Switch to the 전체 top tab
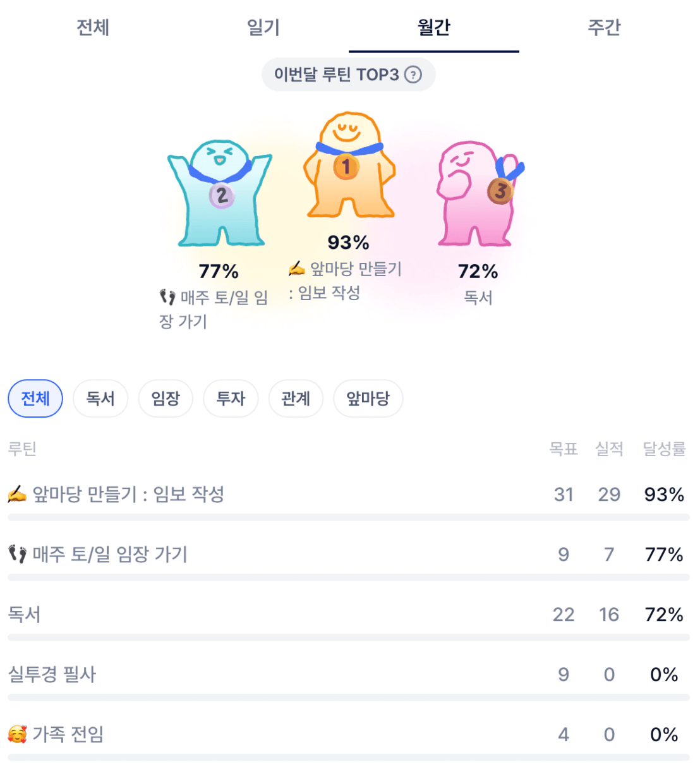The height and width of the screenshot is (779, 700). (93, 27)
